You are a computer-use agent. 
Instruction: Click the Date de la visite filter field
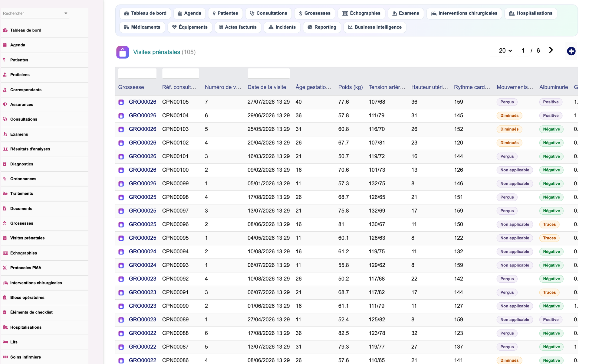point(268,73)
